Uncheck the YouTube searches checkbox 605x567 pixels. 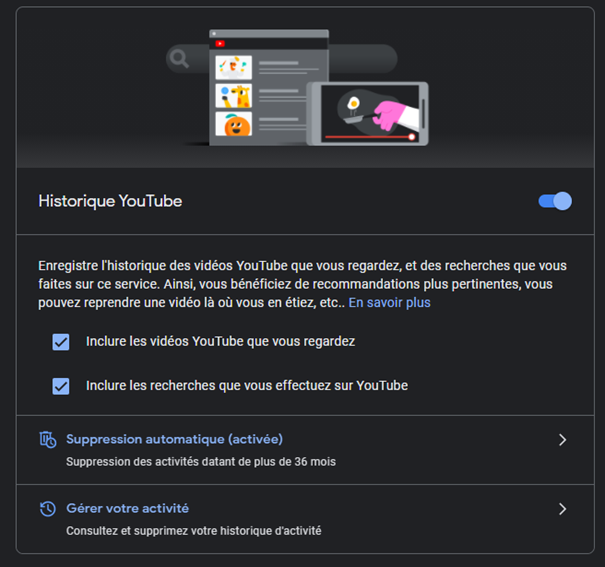[61, 386]
